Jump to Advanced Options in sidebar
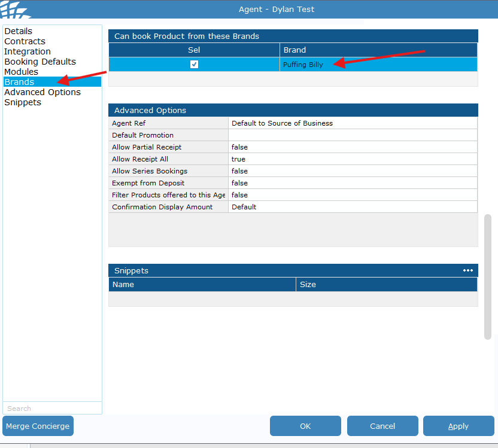The width and height of the screenshot is (498, 448). tap(42, 92)
